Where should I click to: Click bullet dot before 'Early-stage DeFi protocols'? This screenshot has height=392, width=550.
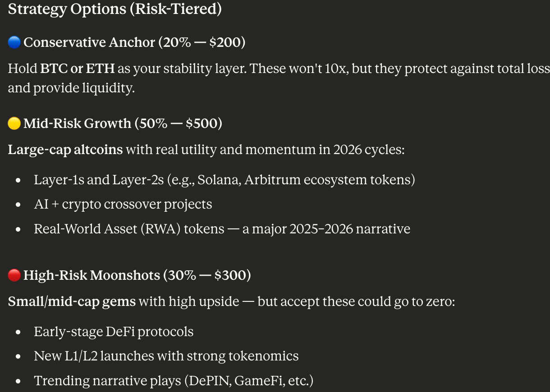pos(18,333)
